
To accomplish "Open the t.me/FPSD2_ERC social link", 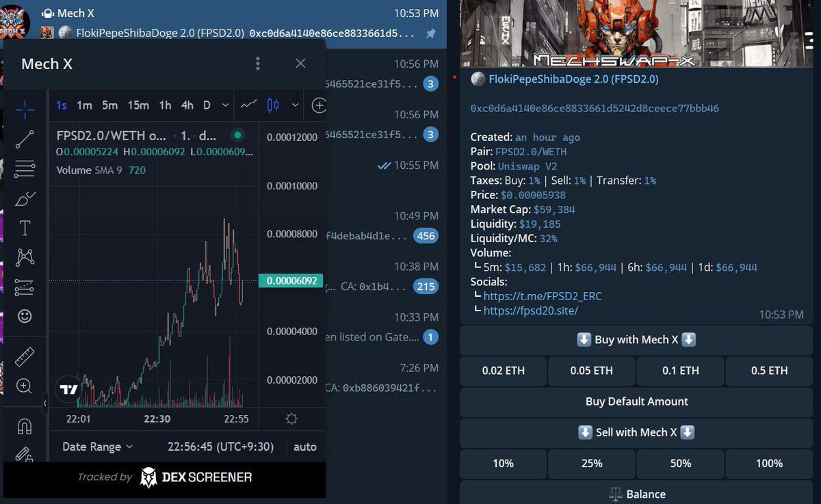I will click(x=543, y=296).
